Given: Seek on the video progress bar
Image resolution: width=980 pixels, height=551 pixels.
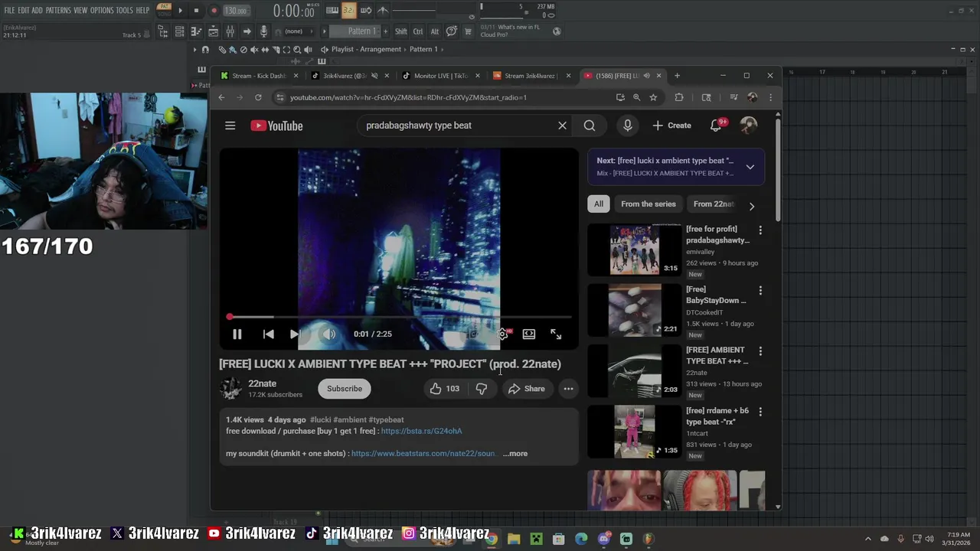Looking at the screenshot, I should (x=400, y=317).
